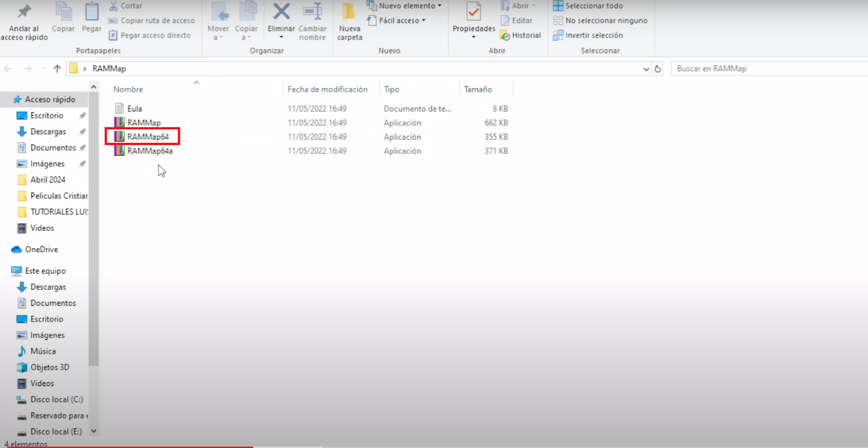Click the RAMMap address bar path
Image resolution: width=868 pixels, height=448 pixels.
109,68
